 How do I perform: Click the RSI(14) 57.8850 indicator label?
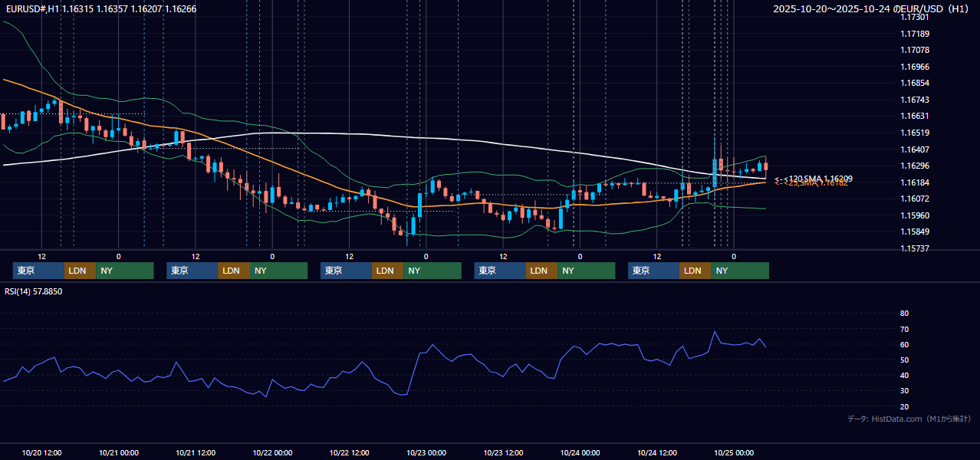(34, 291)
